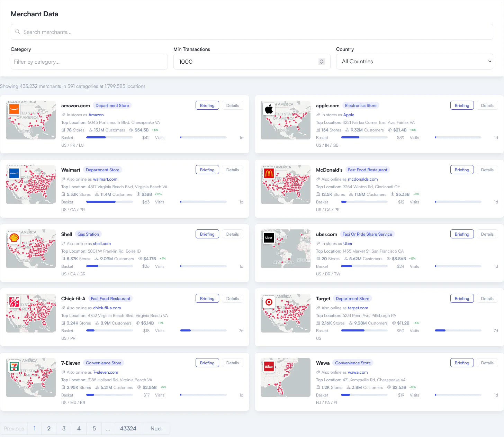Open Details for apple.com

point(487,106)
